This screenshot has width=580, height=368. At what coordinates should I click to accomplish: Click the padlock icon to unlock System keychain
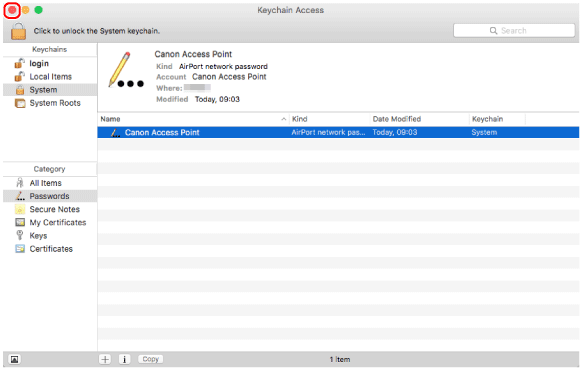tap(18, 31)
